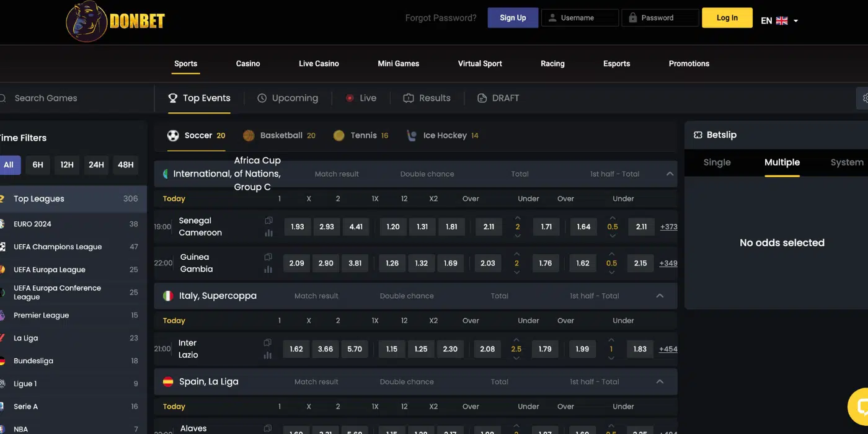
Task: Pick Lazio win odds 5.70
Action: 355,349
